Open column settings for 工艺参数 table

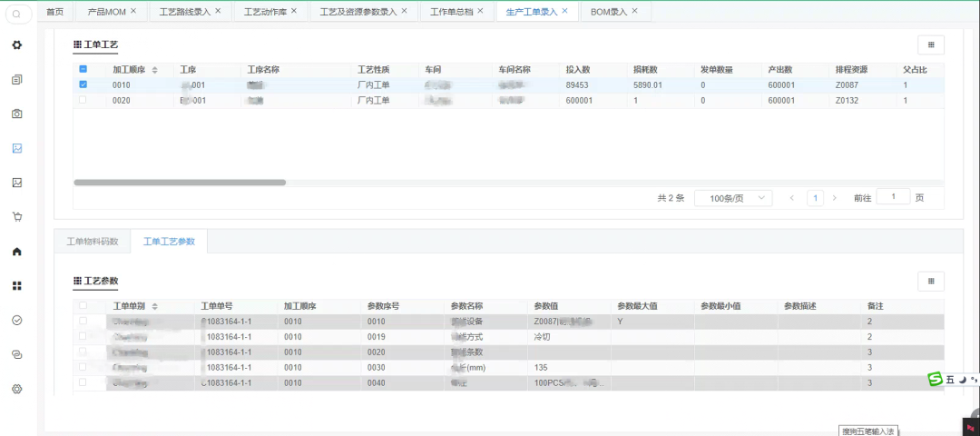[931, 282]
